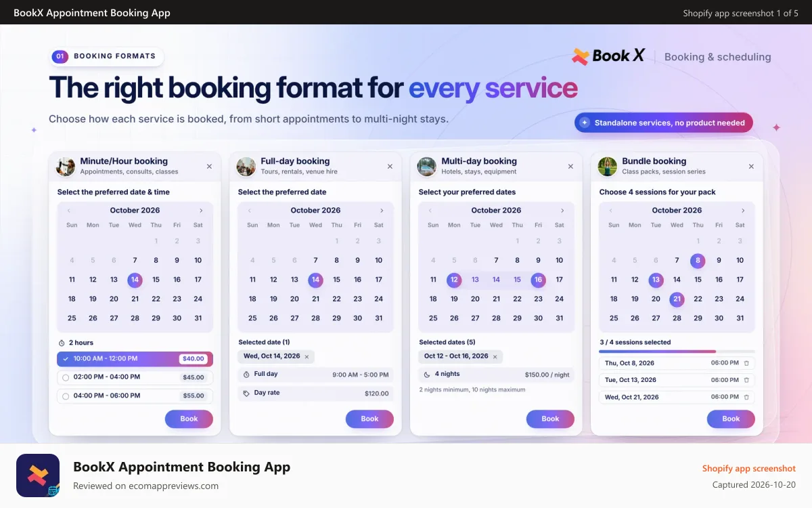
Task: Click Reviewed on ecomappreviews.com text
Action: (145, 486)
